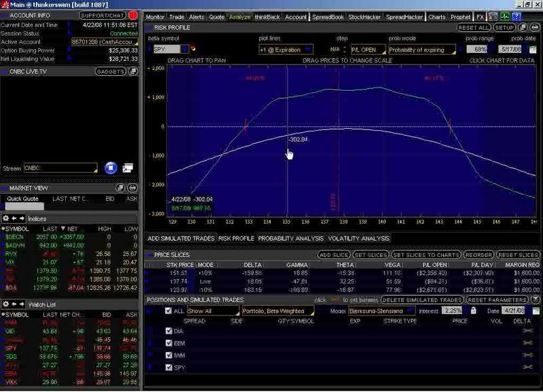The width and height of the screenshot is (543, 392).
Task: Open the thinkBack tab
Action: pyautogui.click(x=267, y=16)
